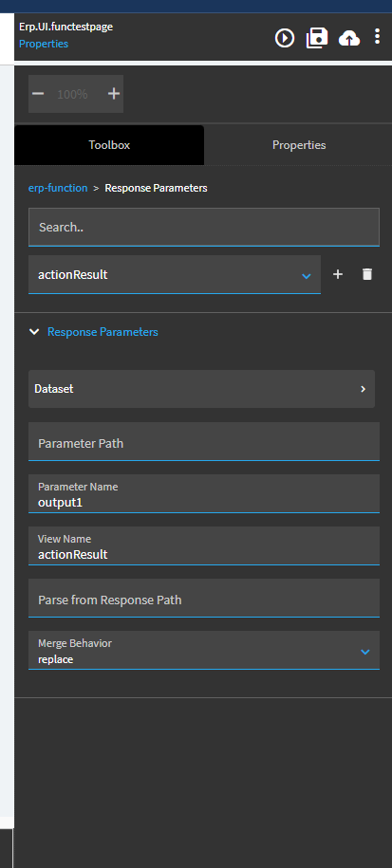The height and width of the screenshot is (868, 392).
Task: Select the Response Parameters breadcrumb text
Action: (156, 188)
